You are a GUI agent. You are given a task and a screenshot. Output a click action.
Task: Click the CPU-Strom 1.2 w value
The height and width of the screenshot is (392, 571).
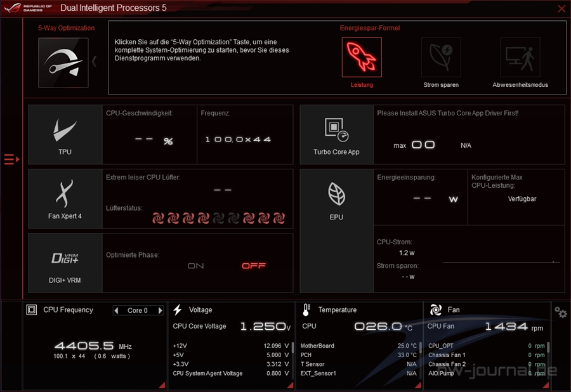pyautogui.click(x=407, y=252)
